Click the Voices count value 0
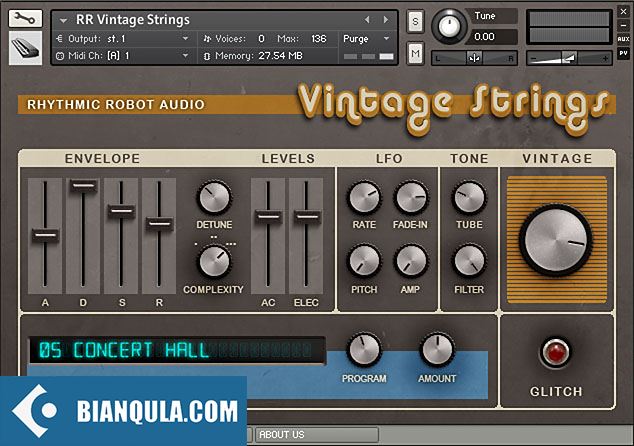634x446 pixels. coord(261,39)
